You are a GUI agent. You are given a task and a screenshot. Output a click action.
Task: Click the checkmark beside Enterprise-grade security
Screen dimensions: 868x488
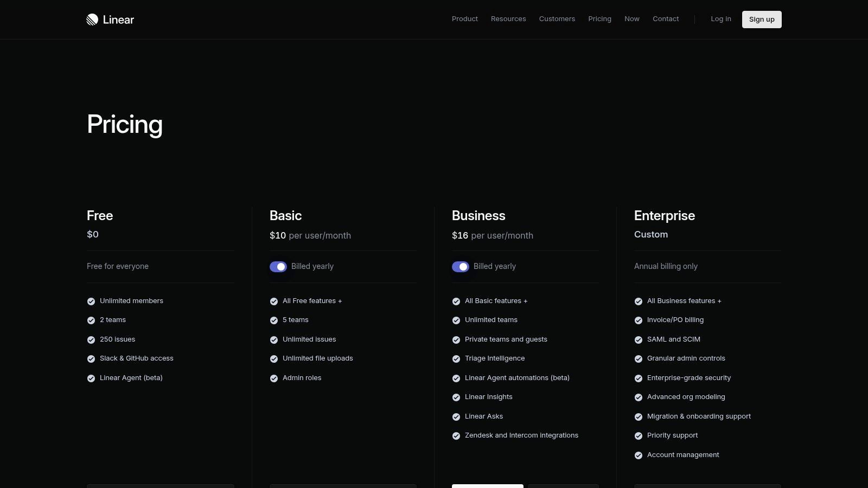[638, 378]
